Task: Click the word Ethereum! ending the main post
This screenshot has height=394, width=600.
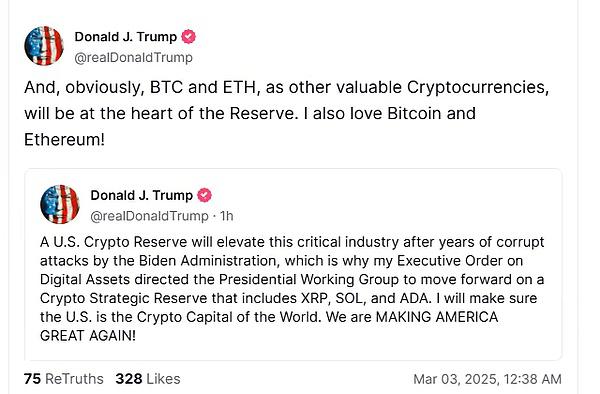Action: click(64, 139)
